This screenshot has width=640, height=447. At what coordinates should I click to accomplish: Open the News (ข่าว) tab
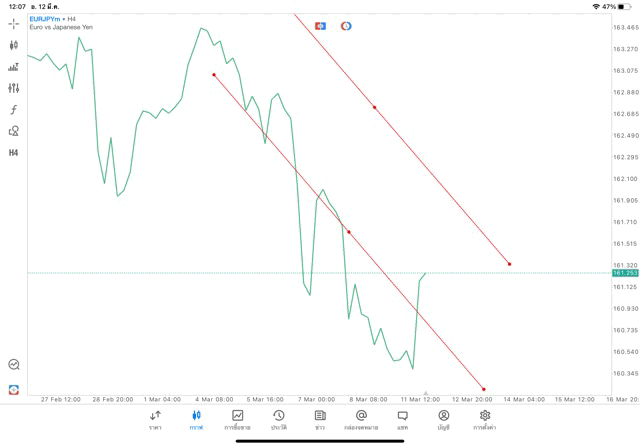tap(319, 419)
